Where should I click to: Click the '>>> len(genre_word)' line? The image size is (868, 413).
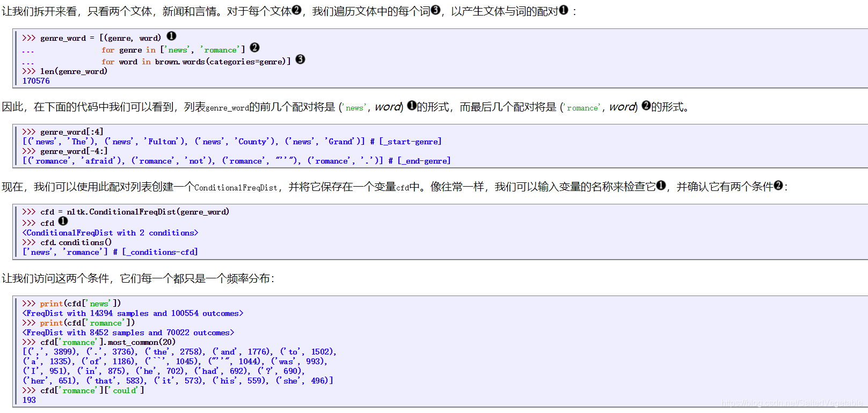pos(64,71)
